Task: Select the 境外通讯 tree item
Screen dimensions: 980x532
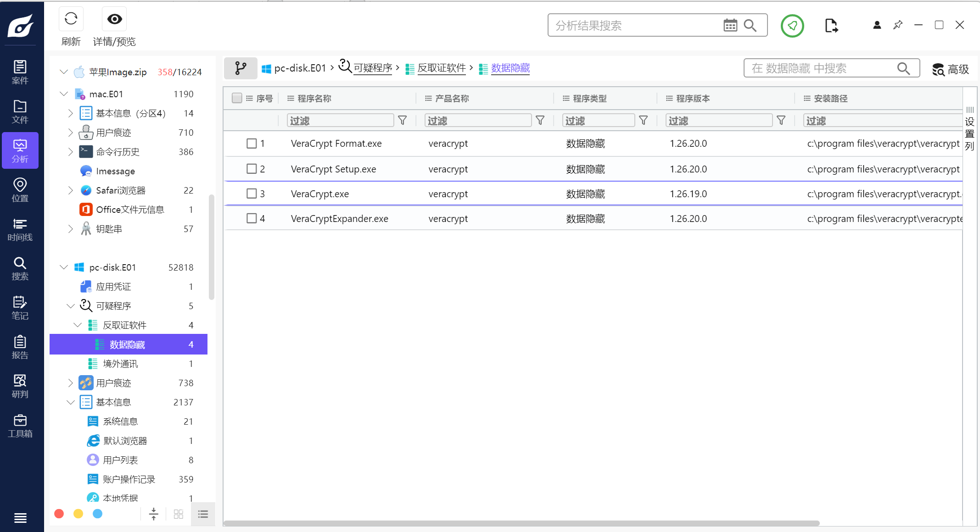Action: pos(129,364)
